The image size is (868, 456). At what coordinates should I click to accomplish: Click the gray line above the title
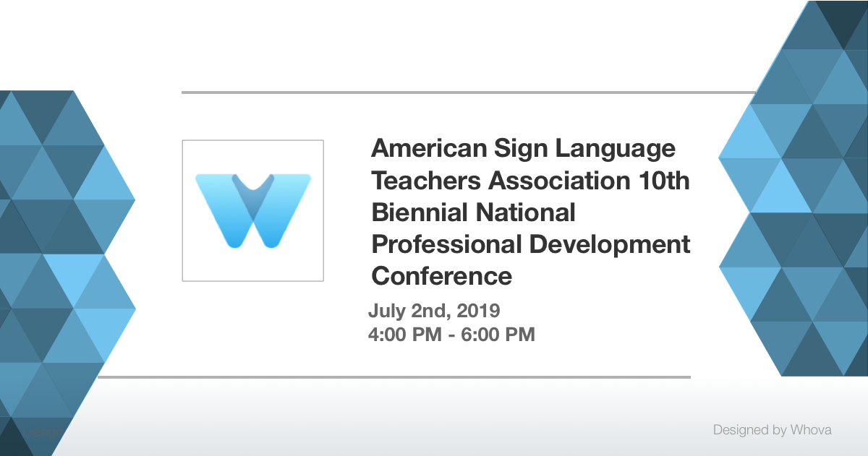click(x=469, y=93)
